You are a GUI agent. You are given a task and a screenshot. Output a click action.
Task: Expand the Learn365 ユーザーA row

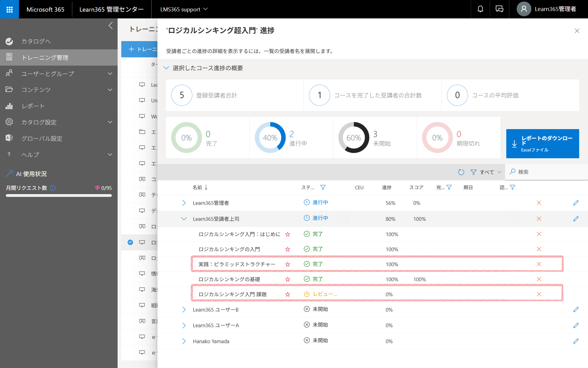coord(184,325)
